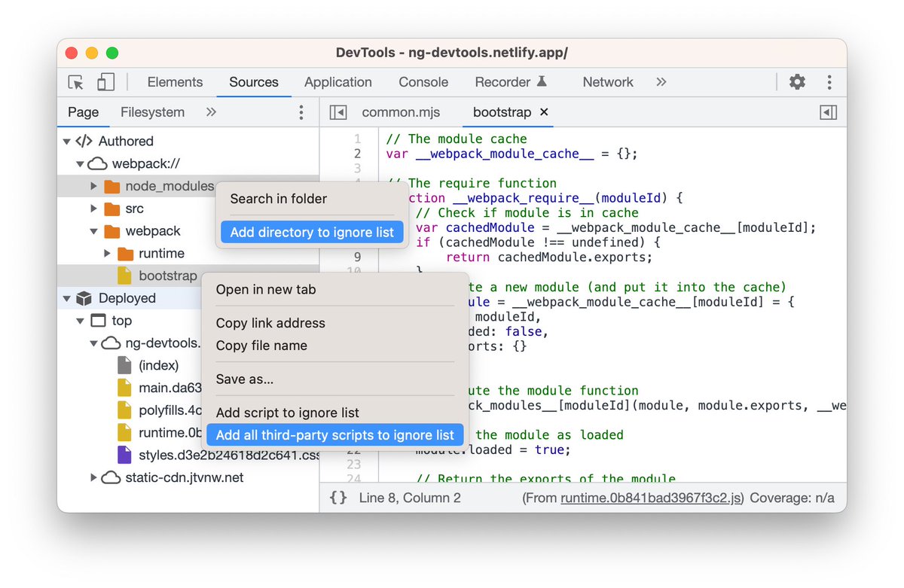Toggle the device toolbar icon

click(x=106, y=82)
